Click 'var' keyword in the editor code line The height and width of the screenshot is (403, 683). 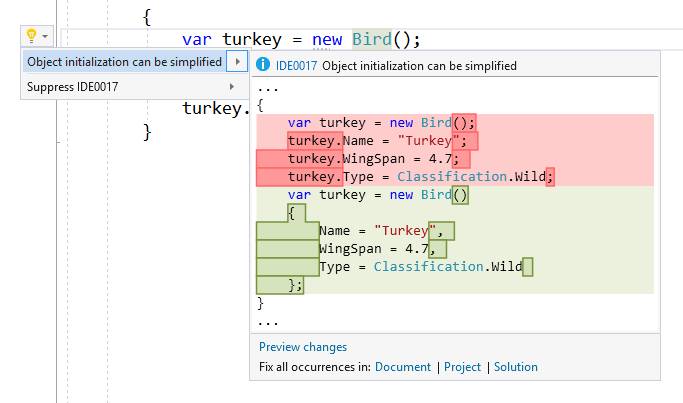coord(196,40)
